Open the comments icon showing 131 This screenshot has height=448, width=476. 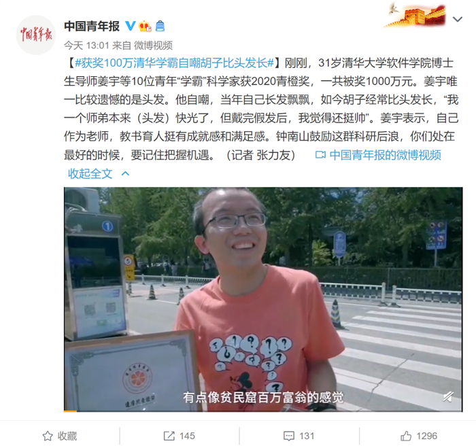pos(299,436)
